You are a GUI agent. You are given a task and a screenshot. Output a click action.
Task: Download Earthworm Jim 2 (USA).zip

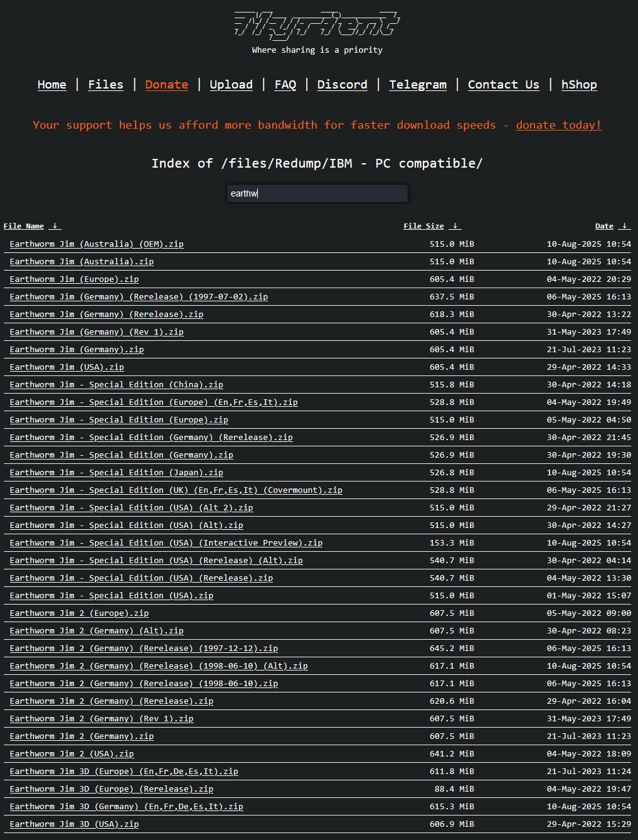72,754
